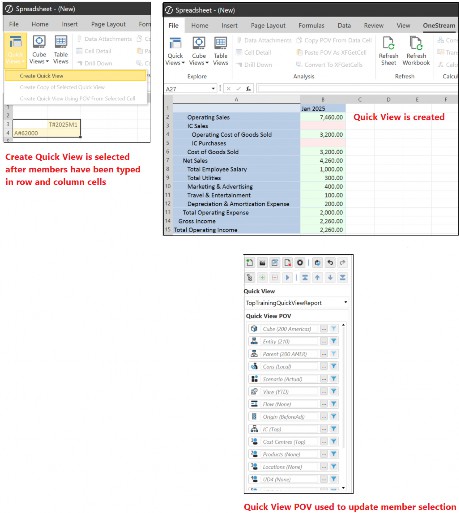Image resolution: width=459 pixels, height=513 pixels.
Task: Click Refresh Workbook icon in ribbon
Action: coord(416,51)
